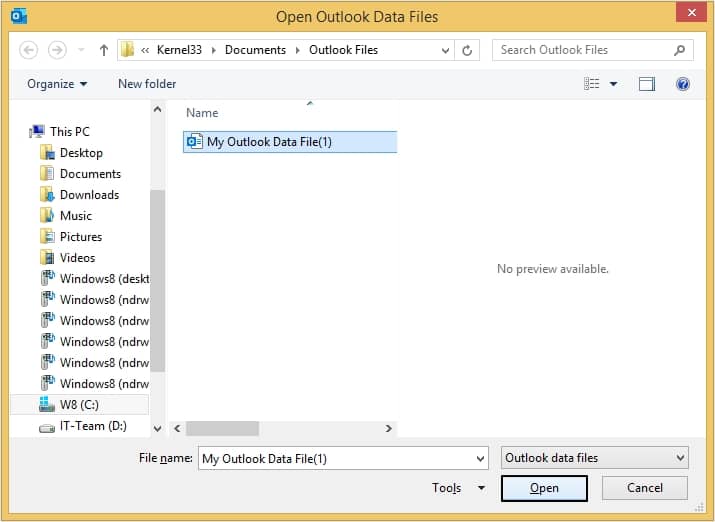This screenshot has width=715, height=522.
Task: Click the IT-Team (D:) drive icon
Action: coord(47,428)
